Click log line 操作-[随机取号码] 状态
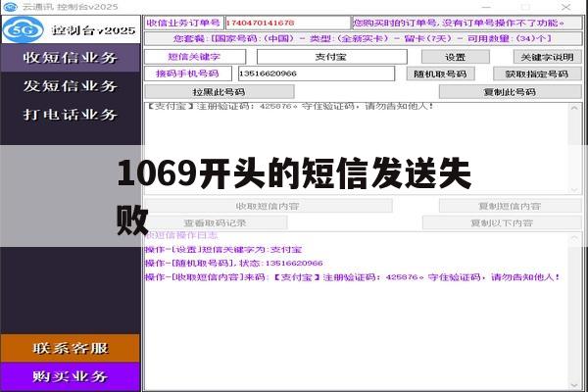588x392 pixels. (x=234, y=263)
